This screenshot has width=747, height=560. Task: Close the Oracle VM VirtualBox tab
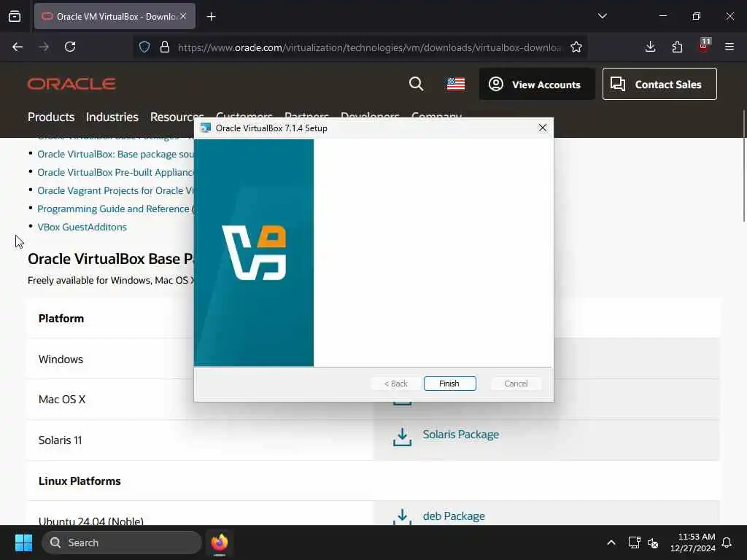(183, 16)
